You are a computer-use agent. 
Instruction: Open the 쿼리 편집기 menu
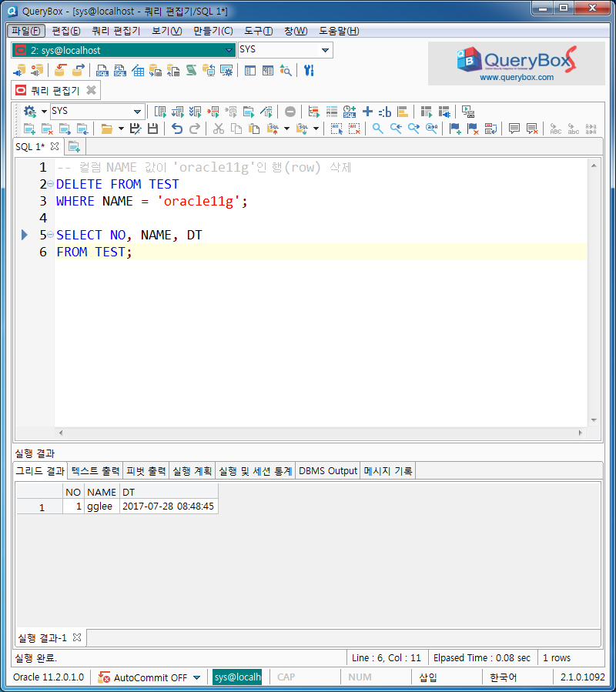[x=116, y=31]
